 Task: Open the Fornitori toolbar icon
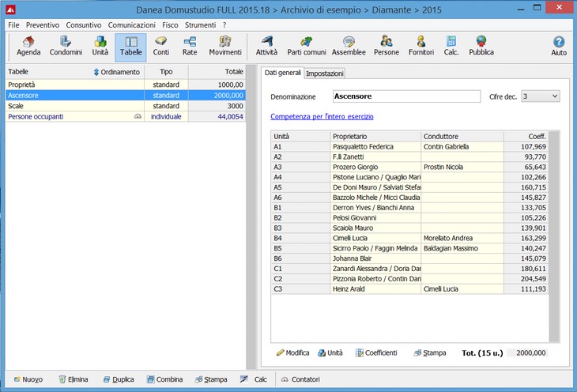421,47
